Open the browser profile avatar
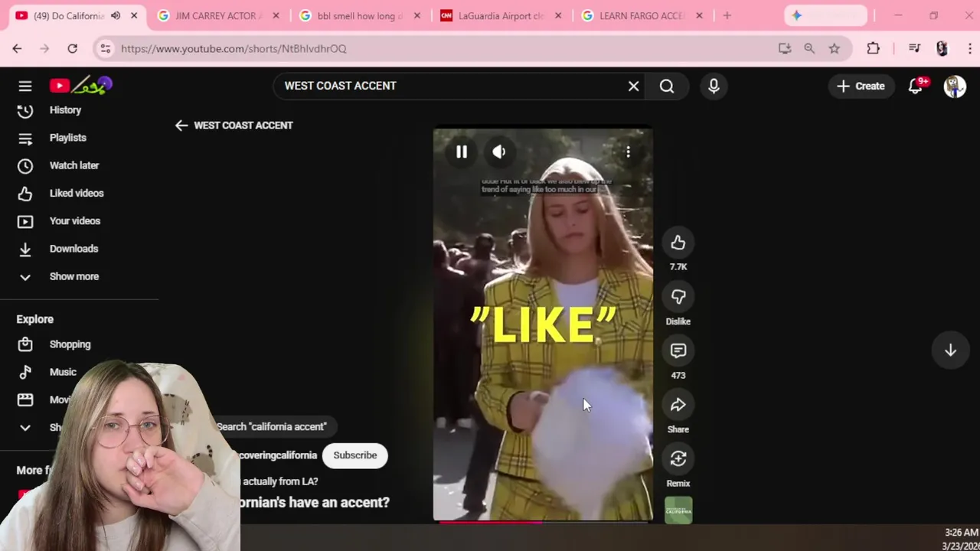 (942, 48)
